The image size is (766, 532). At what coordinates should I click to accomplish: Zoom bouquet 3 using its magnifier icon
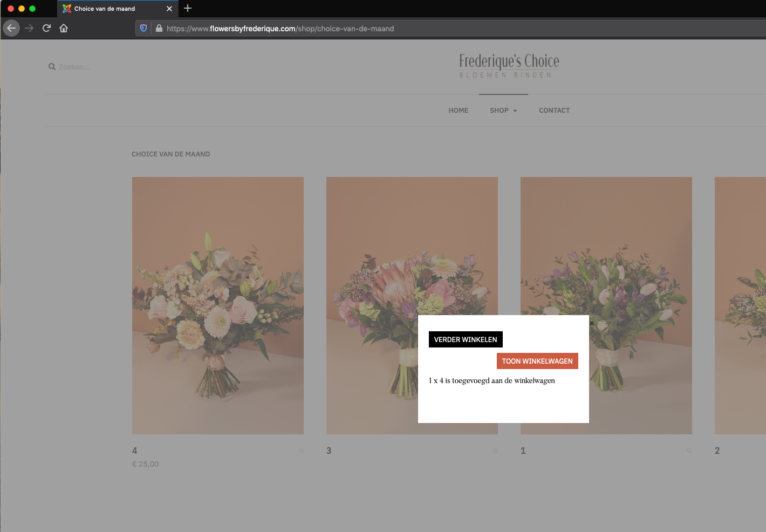click(x=495, y=451)
